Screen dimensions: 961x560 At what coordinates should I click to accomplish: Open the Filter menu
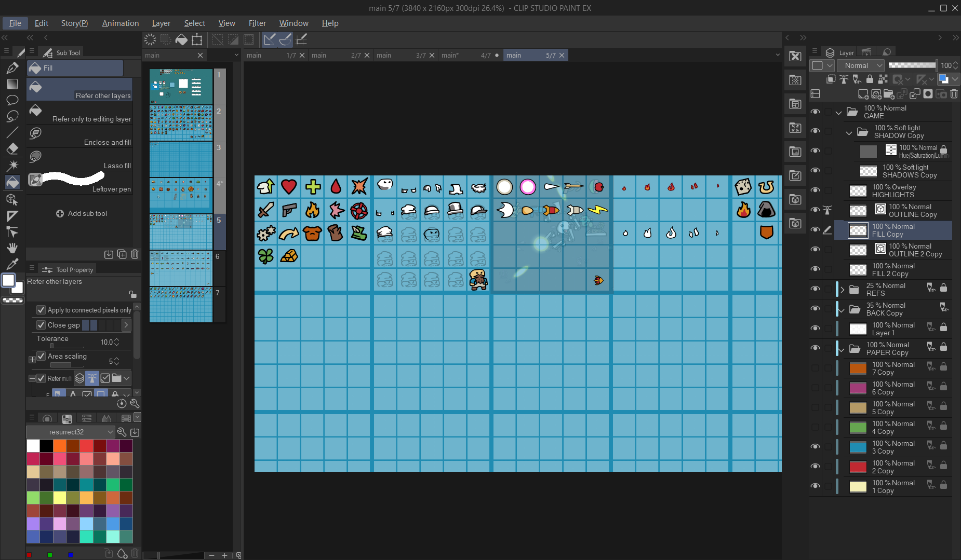tap(257, 23)
